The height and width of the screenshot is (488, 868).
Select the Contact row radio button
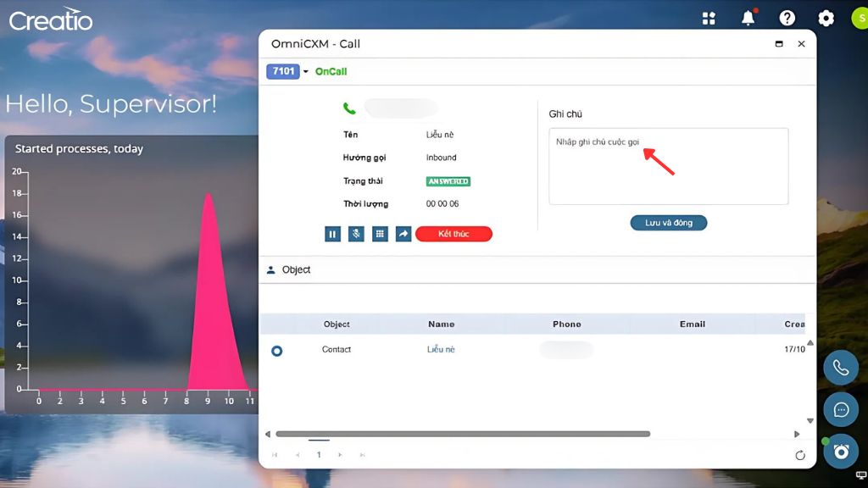(x=277, y=351)
